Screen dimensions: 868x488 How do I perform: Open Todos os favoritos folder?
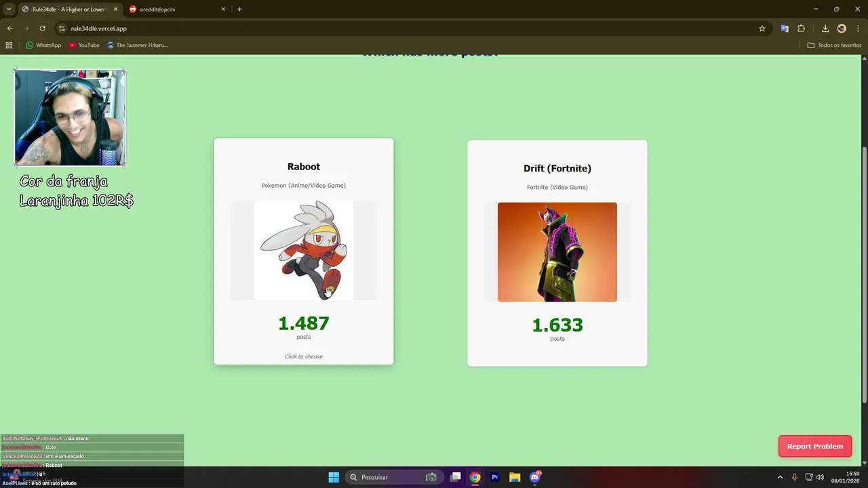point(834,45)
